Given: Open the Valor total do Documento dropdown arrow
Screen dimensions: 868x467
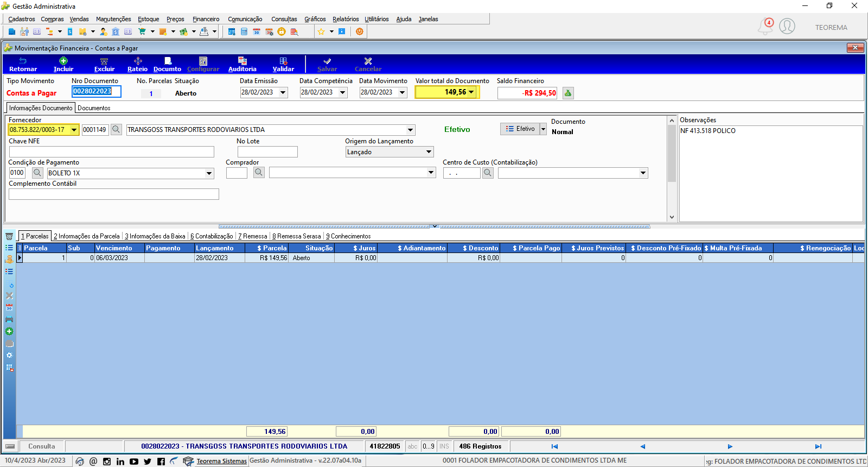Looking at the screenshot, I should [471, 92].
